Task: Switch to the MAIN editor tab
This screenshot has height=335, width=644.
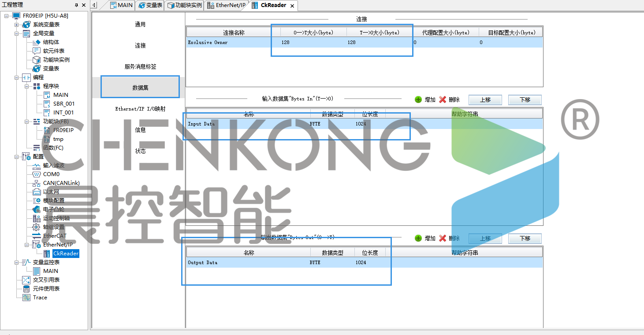Action: point(121,5)
